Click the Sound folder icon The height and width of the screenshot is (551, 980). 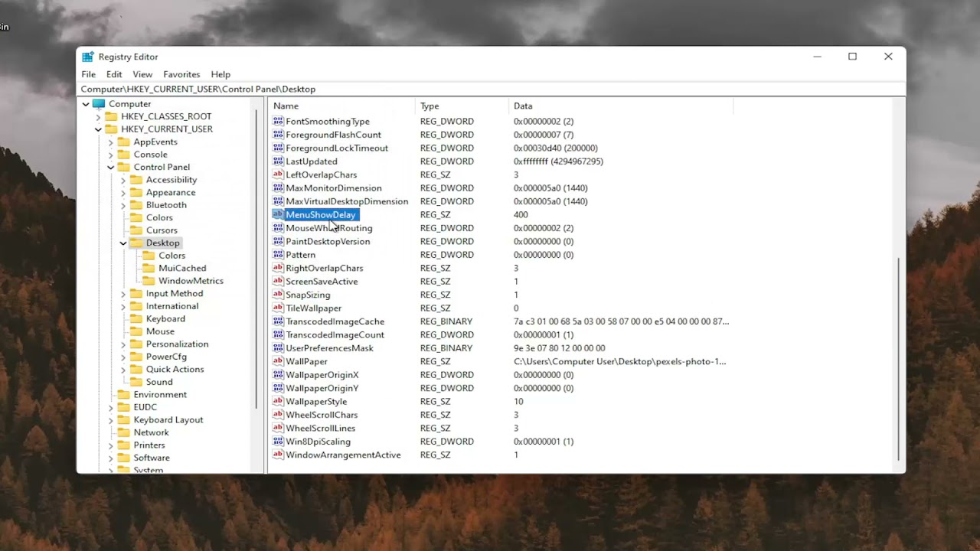click(136, 382)
